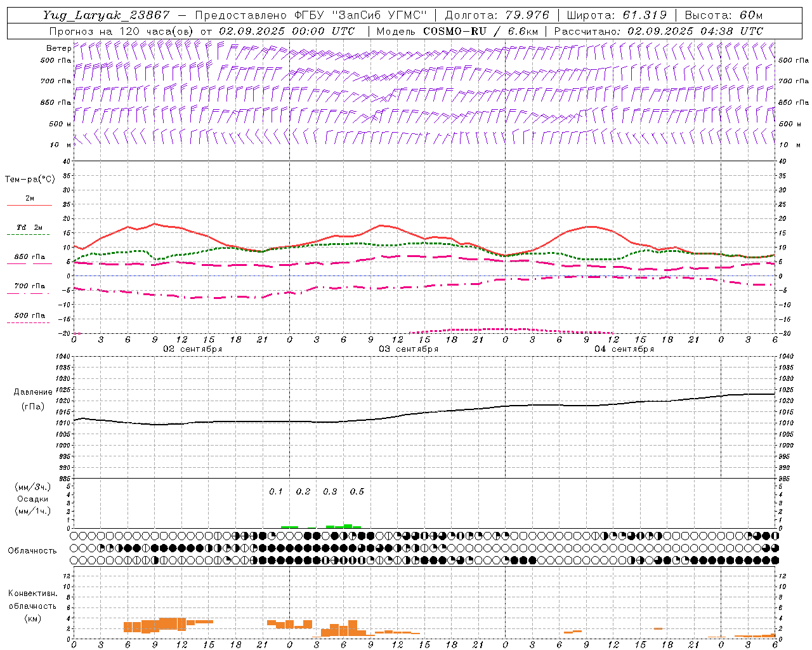
Task: Click the Осадки panel label
Action: coord(32,499)
